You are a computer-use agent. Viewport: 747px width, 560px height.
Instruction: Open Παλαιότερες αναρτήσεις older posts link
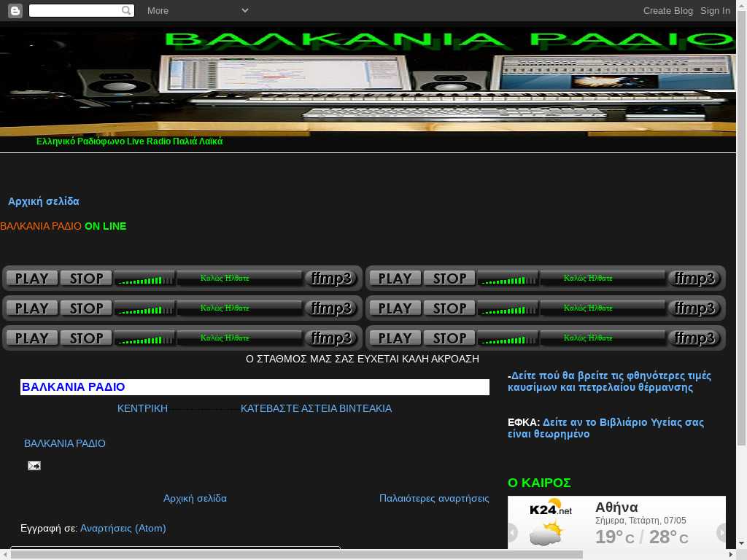434,498
